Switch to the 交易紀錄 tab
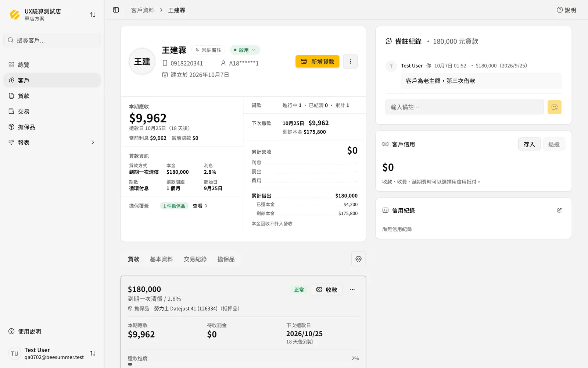The height and width of the screenshot is (368, 588). tap(195, 259)
